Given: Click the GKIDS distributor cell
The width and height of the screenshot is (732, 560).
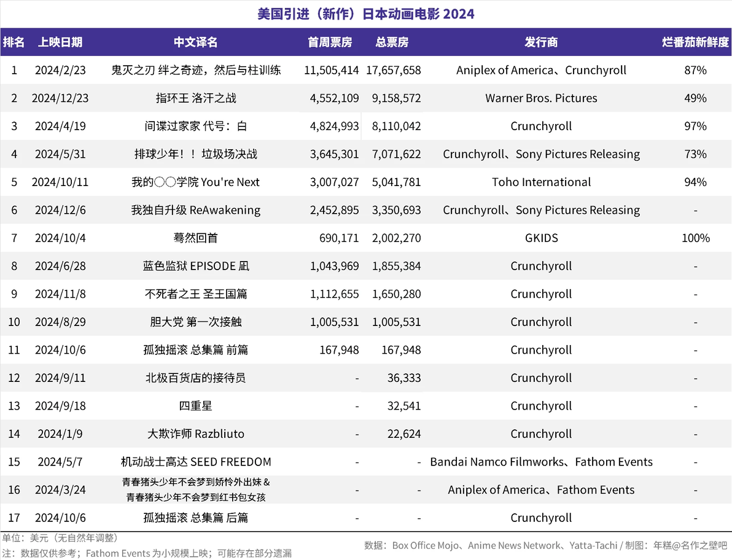Looking at the screenshot, I should pyautogui.click(x=541, y=238).
